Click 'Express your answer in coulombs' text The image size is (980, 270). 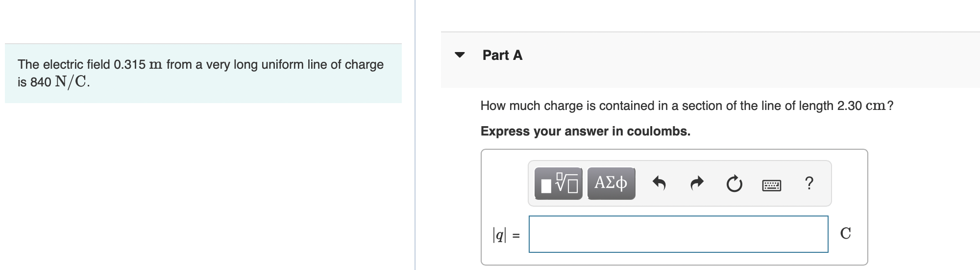pos(585,131)
